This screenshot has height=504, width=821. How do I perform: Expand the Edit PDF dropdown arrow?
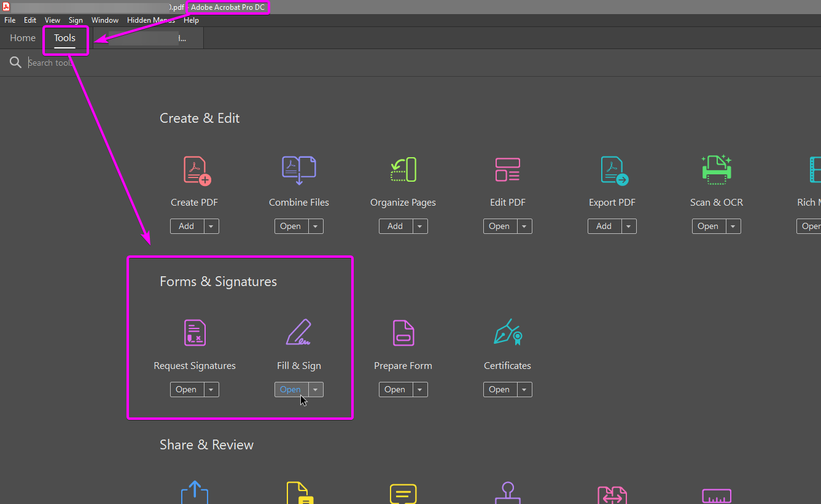pyautogui.click(x=524, y=226)
